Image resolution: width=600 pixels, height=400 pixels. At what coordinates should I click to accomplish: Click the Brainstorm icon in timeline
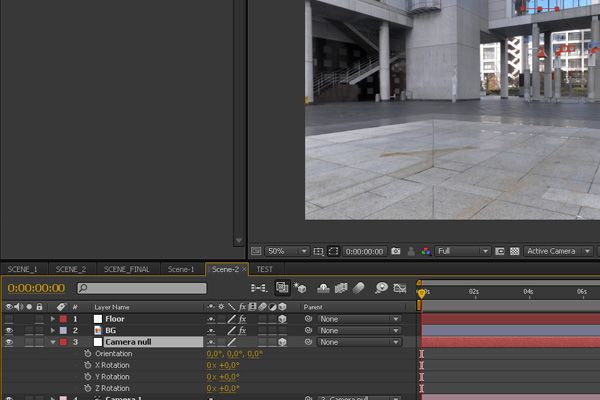[381, 287]
